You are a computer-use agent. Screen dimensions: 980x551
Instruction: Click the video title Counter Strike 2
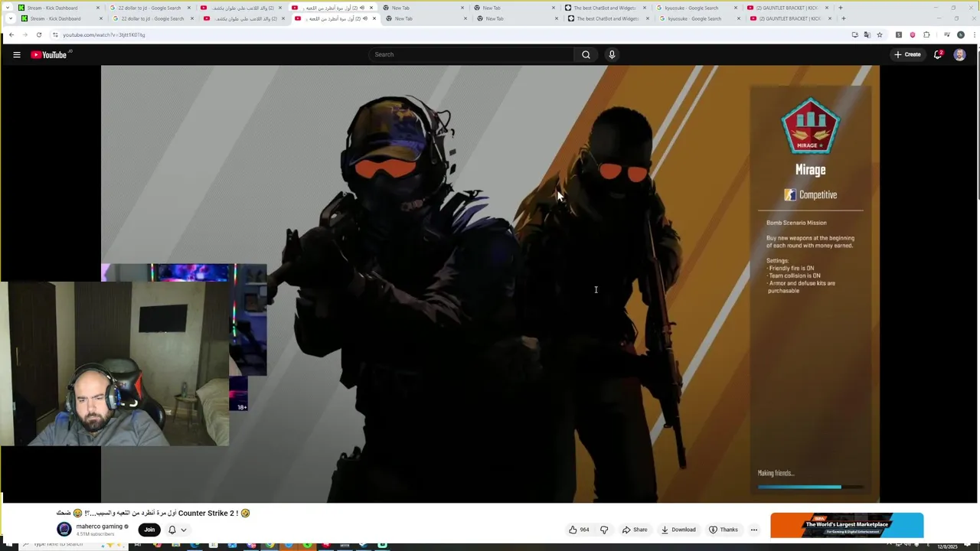(x=153, y=513)
